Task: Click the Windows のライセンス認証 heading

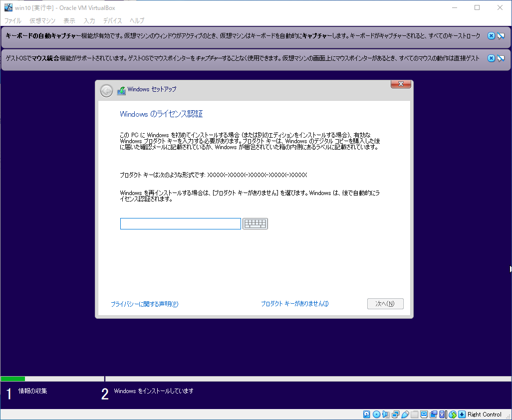Action: point(161,114)
